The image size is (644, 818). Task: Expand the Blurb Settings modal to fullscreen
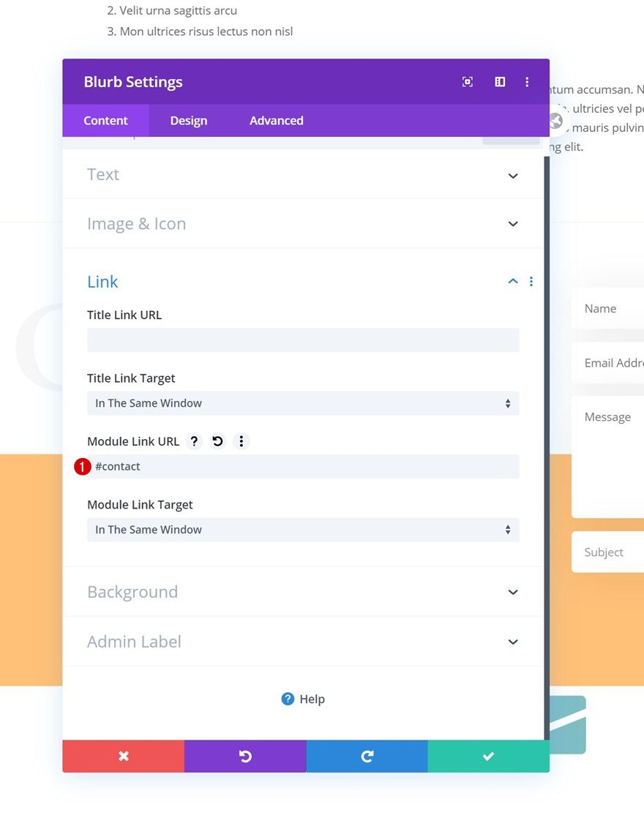[x=468, y=82]
